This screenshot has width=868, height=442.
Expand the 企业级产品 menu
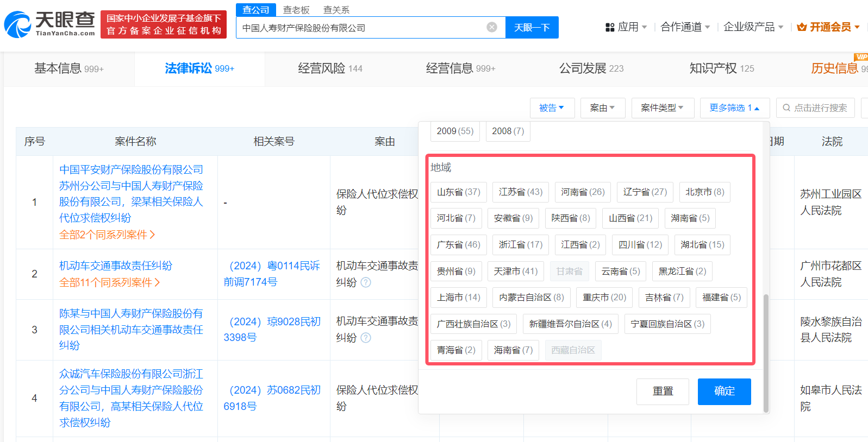753,27
